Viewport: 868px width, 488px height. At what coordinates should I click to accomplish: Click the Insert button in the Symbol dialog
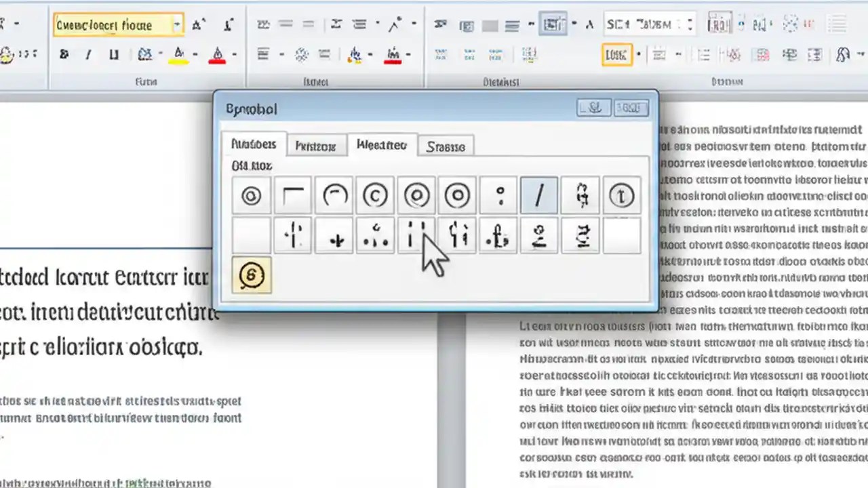tap(593, 107)
